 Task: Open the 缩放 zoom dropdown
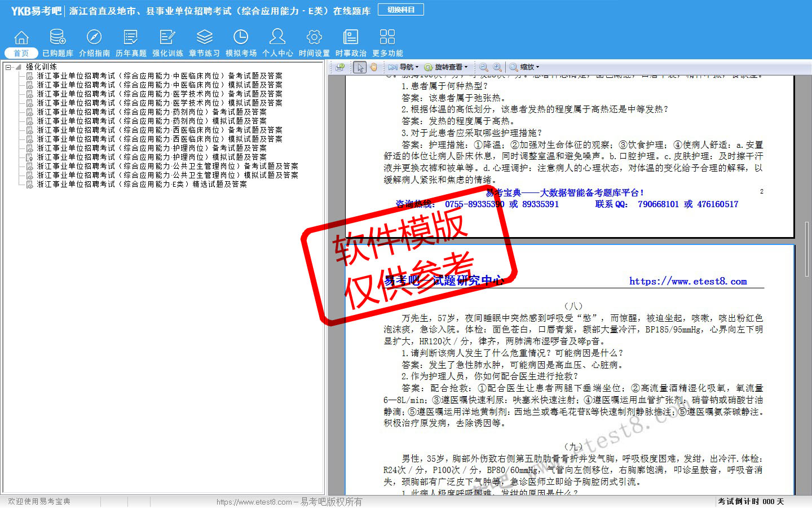pyautogui.click(x=524, y=67)
